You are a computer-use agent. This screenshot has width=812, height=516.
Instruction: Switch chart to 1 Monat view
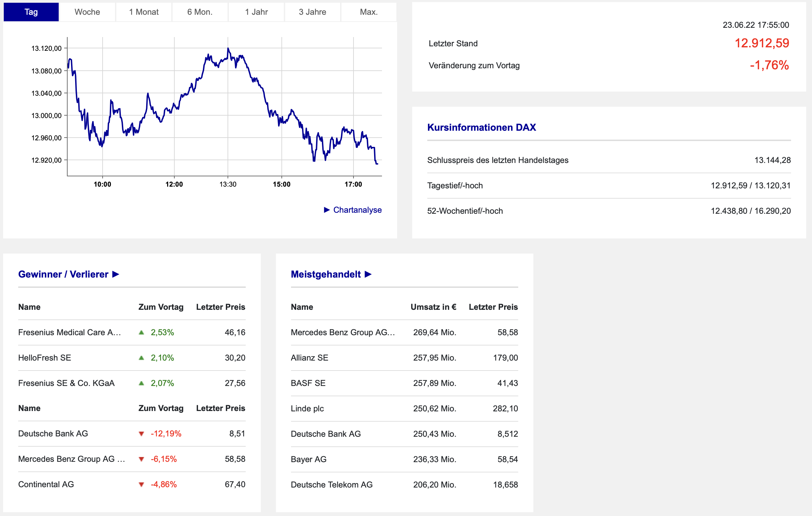[143, 12]
